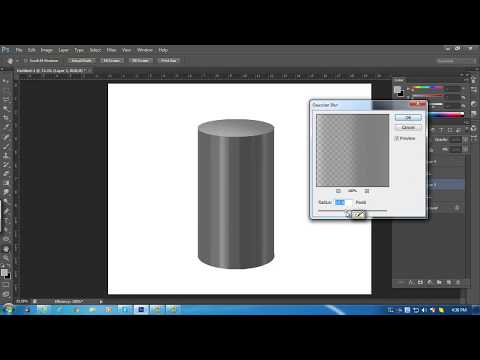Open the Window menu
This screenshot has width=480, height=360.
145,50
